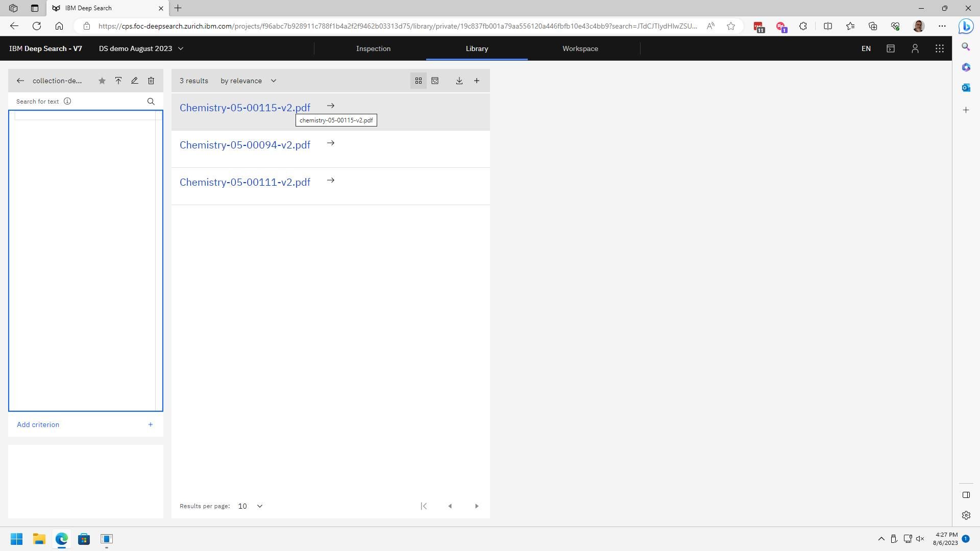980x551 pixels.
Task: Open File Explorer from taskbar
Action: click(39, 539)
